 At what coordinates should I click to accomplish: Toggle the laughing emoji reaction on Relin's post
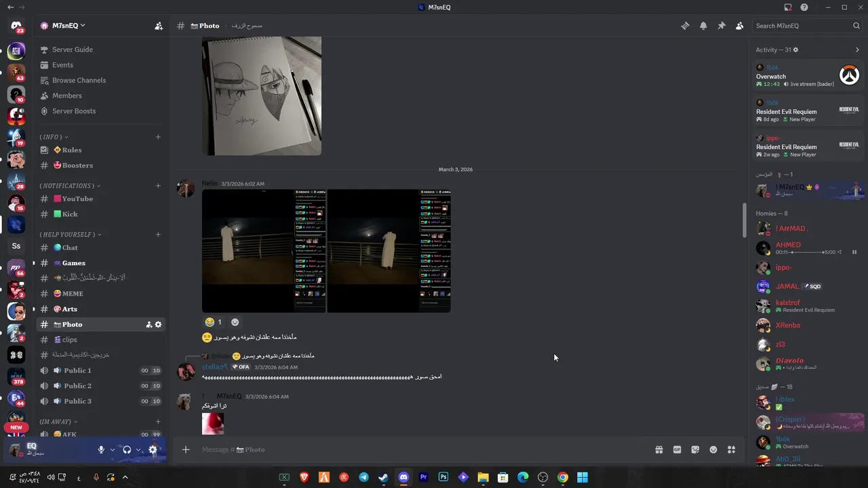214,322
